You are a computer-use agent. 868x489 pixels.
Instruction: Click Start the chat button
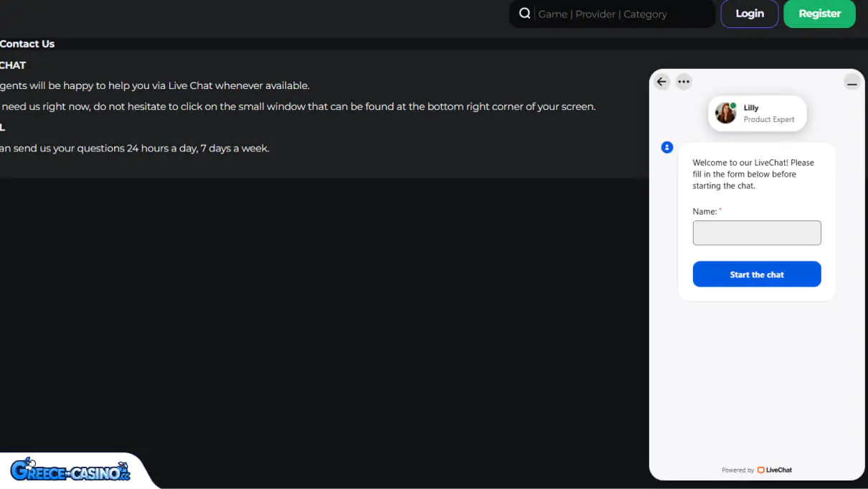click(757, 274)
